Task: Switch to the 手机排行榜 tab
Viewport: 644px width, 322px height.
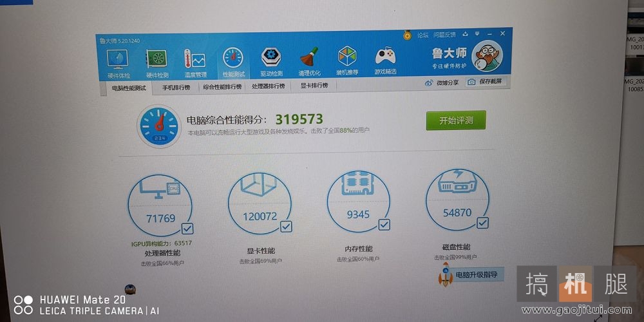Action: pyautogui.click(x=176, y=88)
